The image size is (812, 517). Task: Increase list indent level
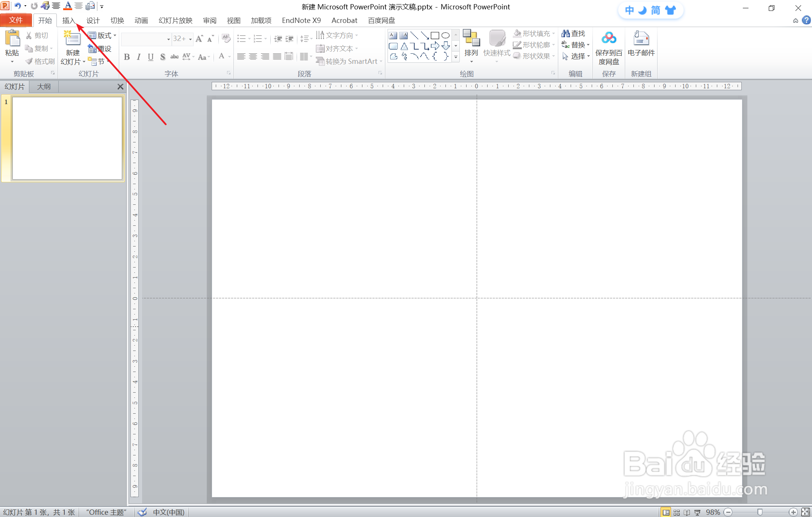(x=289, y=39)
